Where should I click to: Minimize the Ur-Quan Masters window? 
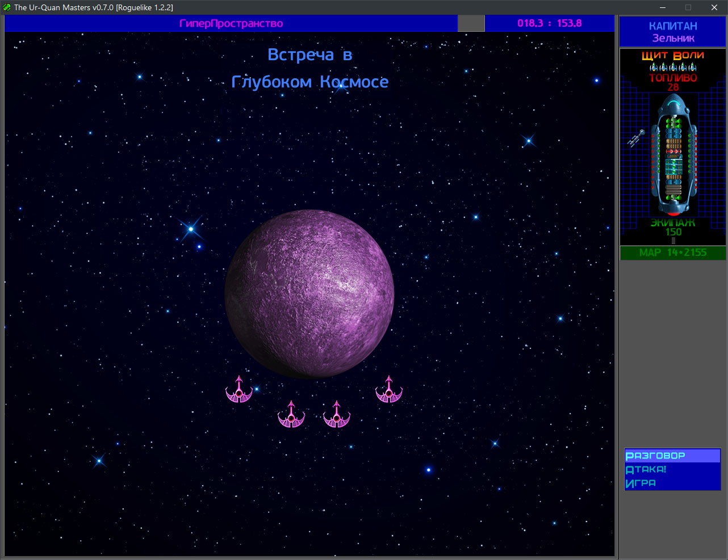(x=663, y=7)
